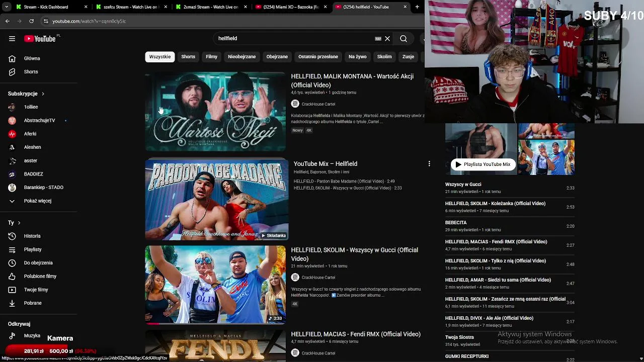Play Siedzi tu sama in playlist
Image resolution: width=644 pixels, height=362 pixels.
(509, 283)
